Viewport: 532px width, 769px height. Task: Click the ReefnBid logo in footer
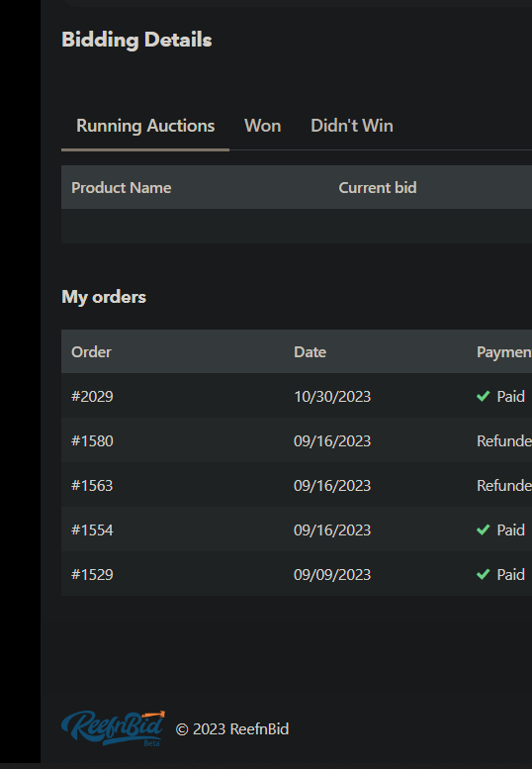coord(113,728)
